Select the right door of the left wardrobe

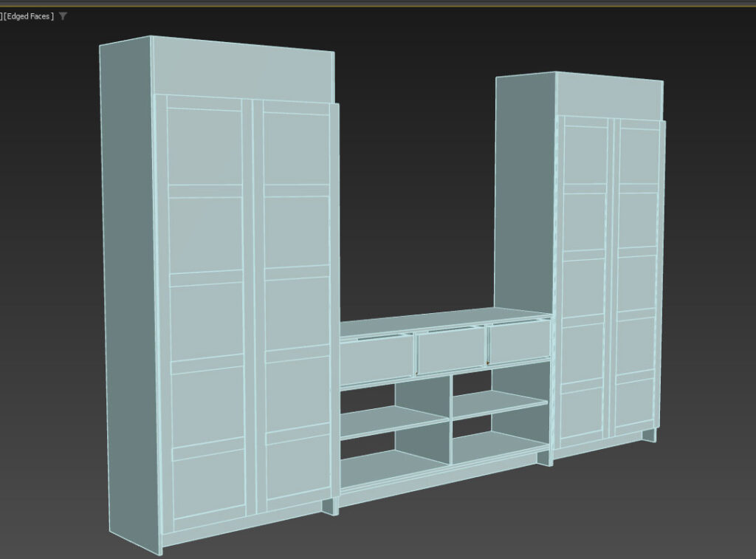[x=297, y=310]
